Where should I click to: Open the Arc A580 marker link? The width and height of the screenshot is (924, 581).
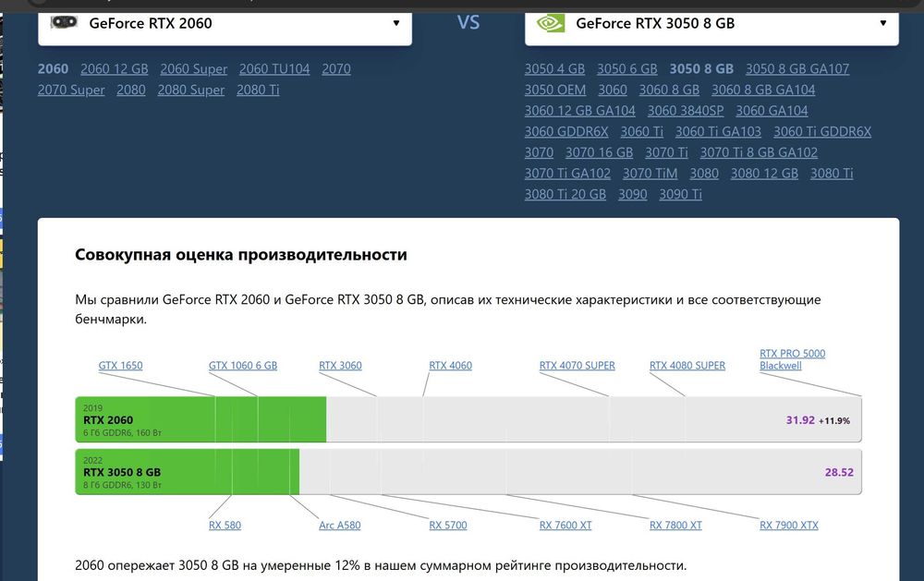(339, 526)
